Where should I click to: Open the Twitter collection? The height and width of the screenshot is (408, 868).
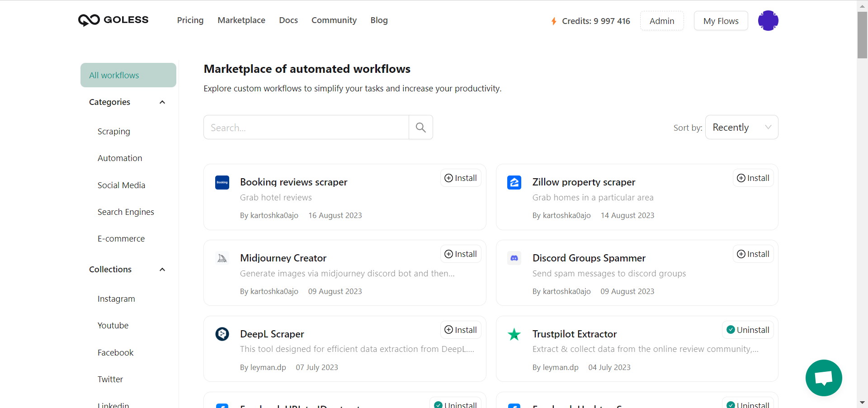pyautogui.click(x=110, y=380)
